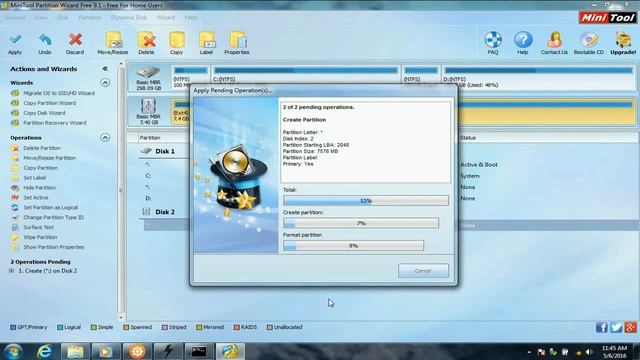640x360 pixels.
Task: Click the Upgrade cart icon
Action: point(623,43)
